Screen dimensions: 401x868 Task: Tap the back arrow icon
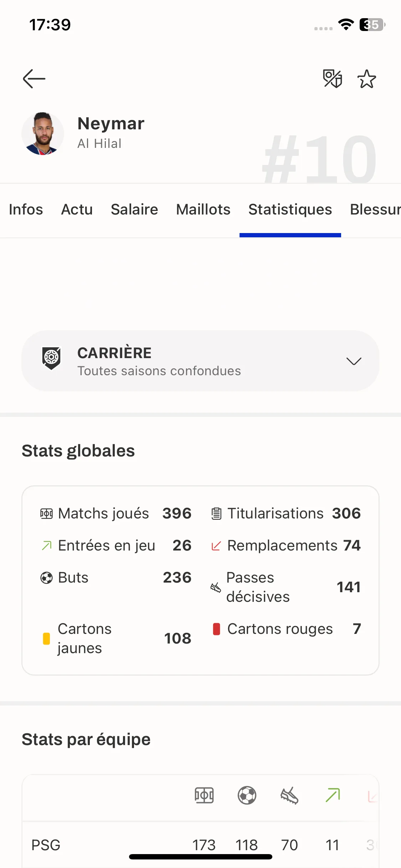34,79
